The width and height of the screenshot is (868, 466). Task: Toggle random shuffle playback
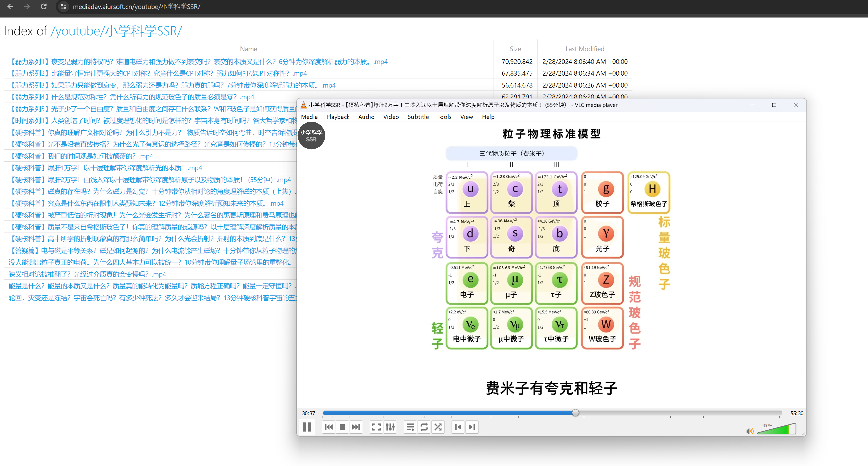pos(438,427)
